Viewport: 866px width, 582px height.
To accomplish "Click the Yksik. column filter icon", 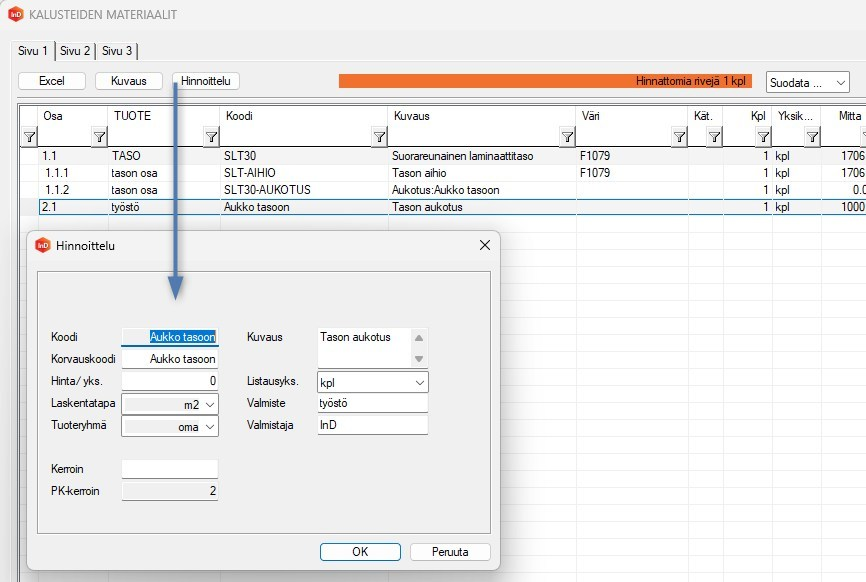I will point(763,137).
